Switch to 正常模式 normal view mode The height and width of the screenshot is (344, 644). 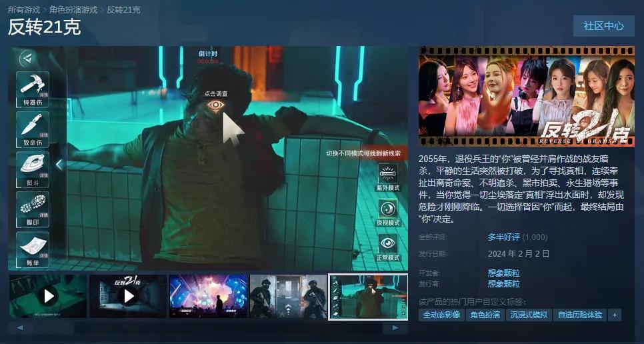[388, 247]
